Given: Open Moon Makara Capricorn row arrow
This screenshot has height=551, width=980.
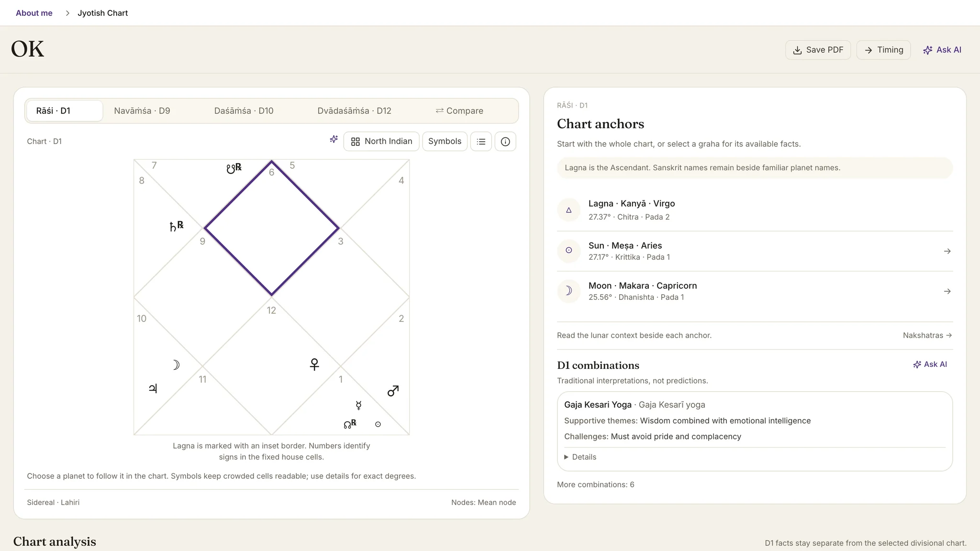Looking at the screenshot, I should 947,291.
